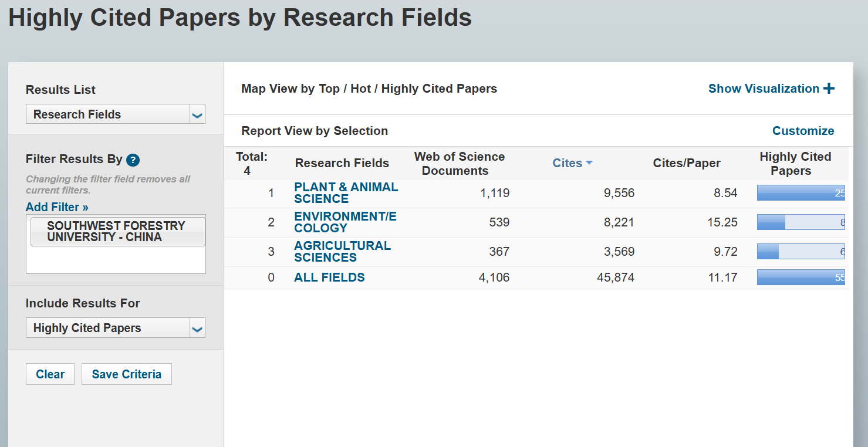This screenshot has width=868, height=447.
Task: Click the Add Filter link
Action: point(57,207)
